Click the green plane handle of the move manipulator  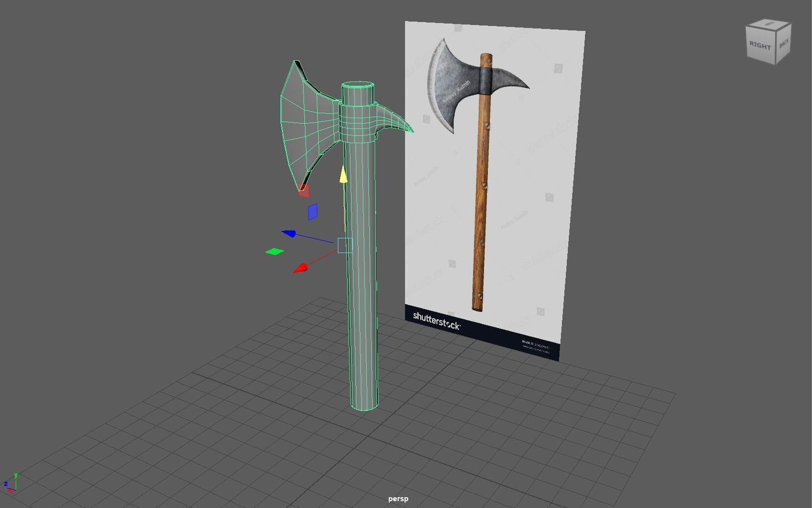[x=275, y=251]
